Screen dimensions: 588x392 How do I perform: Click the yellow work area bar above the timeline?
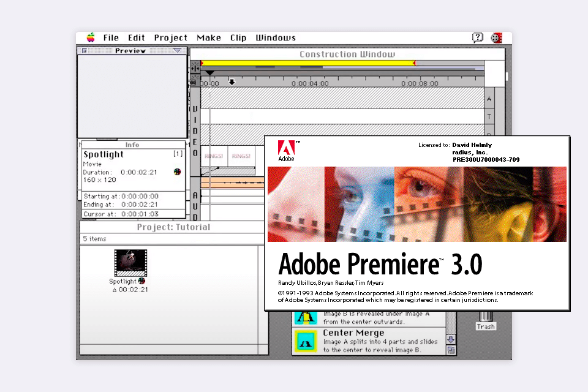click(x=306, y=62)
